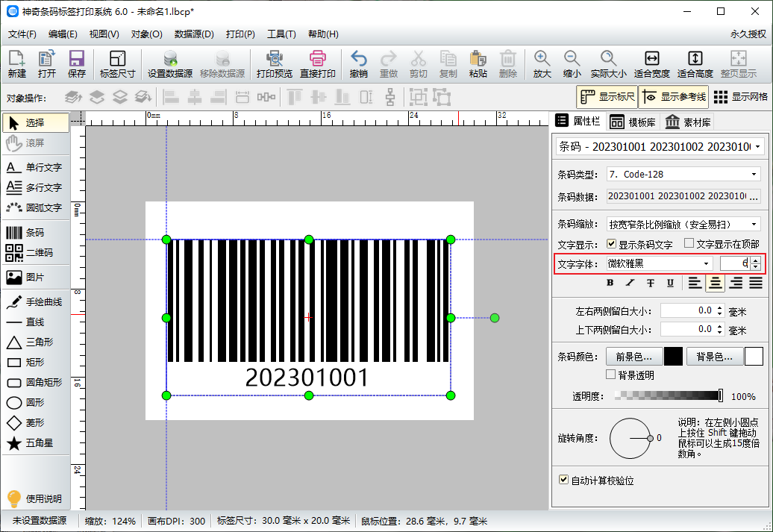Increase the font size spinner value
The height and width of the screenshot is (532, 773).
[755, 260]
